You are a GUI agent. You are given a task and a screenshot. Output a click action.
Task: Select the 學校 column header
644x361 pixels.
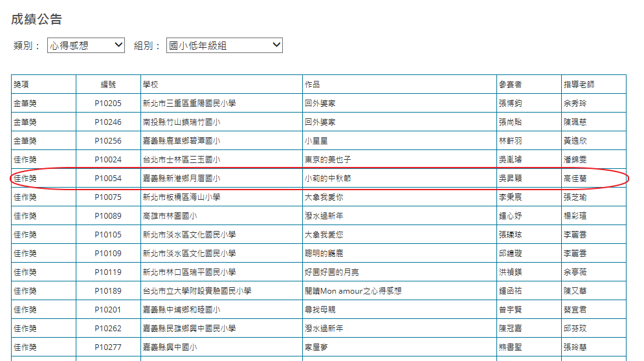pos(150,84)
